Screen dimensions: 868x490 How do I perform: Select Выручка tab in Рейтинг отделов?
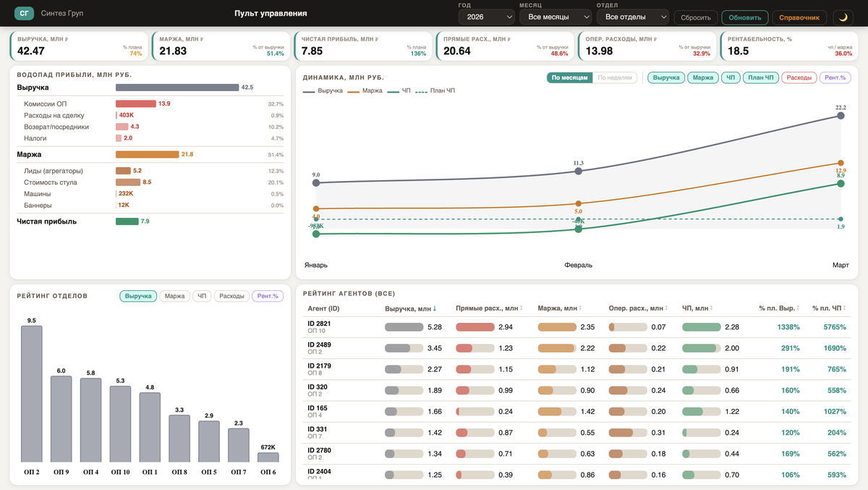138,296
